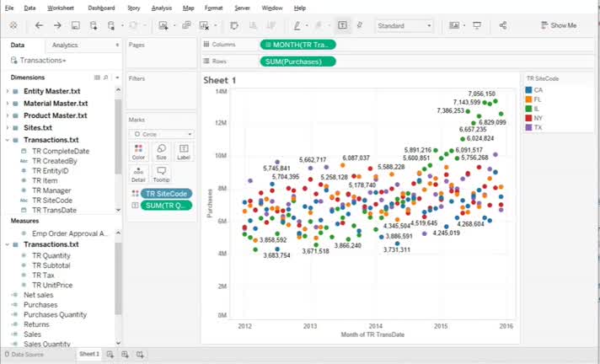Click the Add new data source icon

tap(94, 25)
